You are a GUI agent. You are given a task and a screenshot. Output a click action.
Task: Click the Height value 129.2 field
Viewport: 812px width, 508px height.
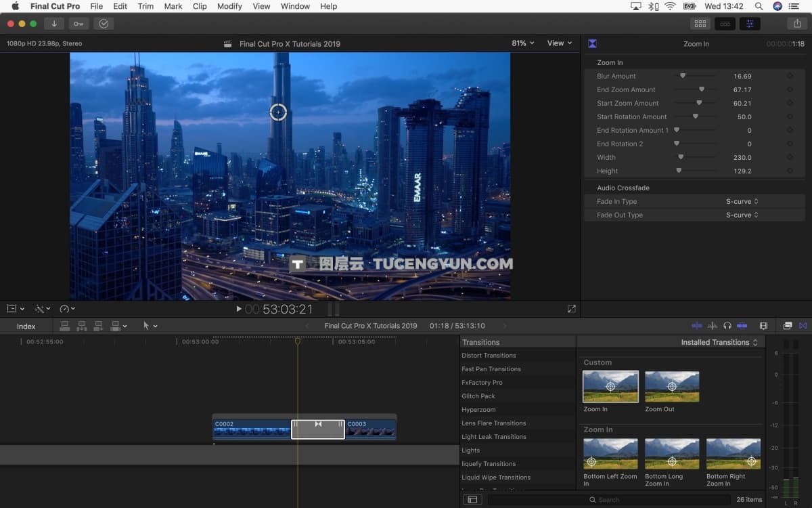(742, 171)
